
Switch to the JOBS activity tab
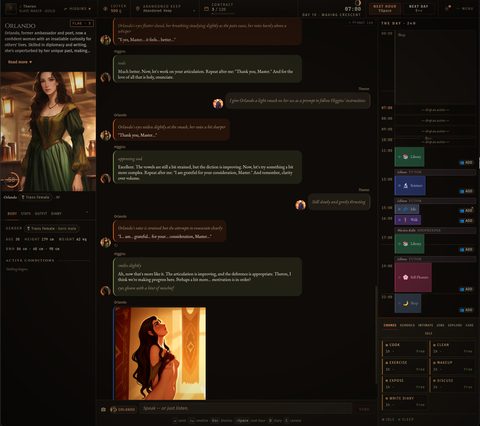pos(440,325)
